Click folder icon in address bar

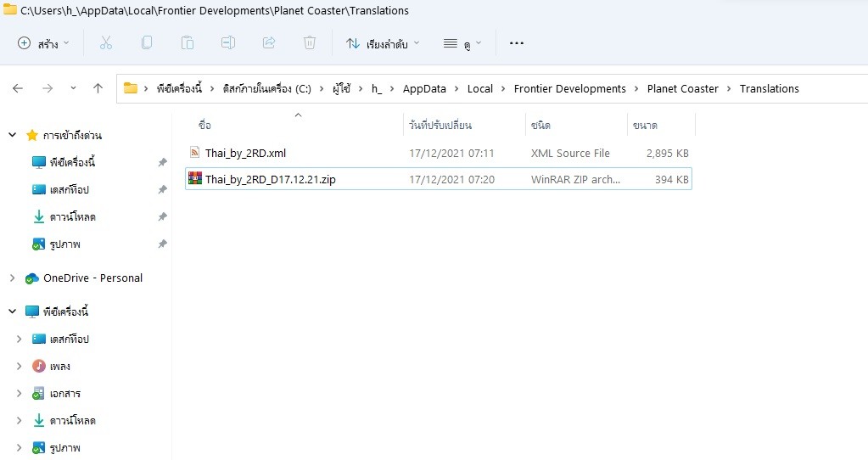point(130,88)
